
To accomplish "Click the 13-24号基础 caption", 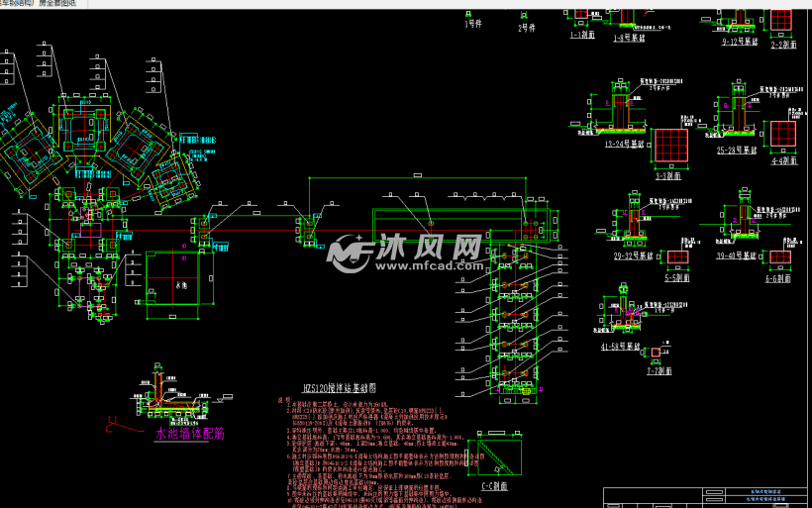I will (625, 144).
